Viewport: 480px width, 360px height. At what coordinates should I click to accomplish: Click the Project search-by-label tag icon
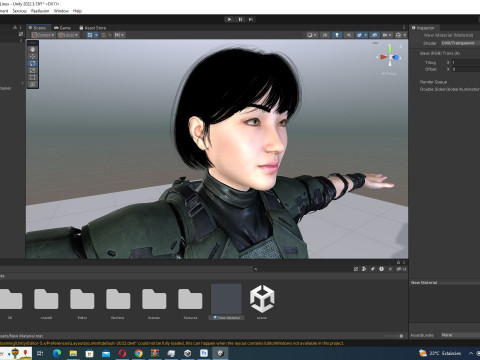pos(373,269)
